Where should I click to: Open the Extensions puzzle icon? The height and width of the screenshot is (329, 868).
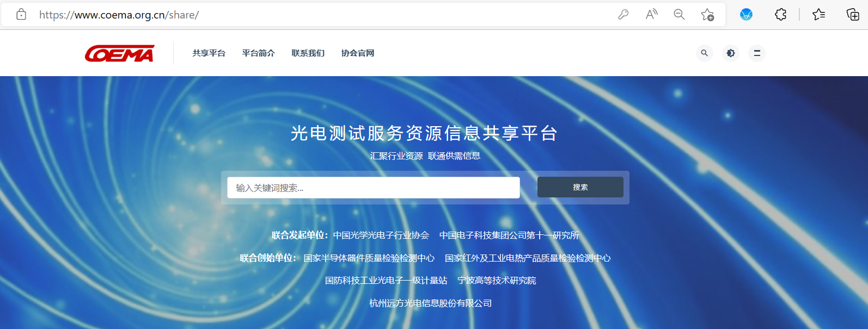[780, 15]
